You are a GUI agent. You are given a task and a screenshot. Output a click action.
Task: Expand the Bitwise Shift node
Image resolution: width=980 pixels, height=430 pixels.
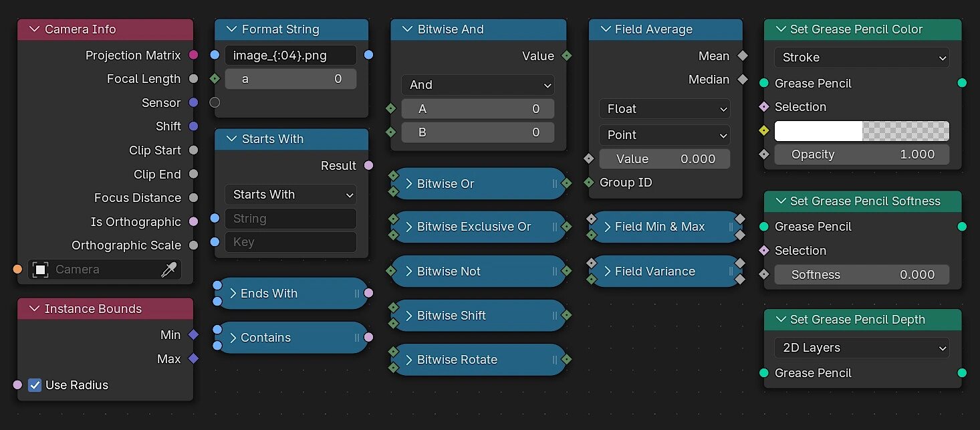point(409,316)
